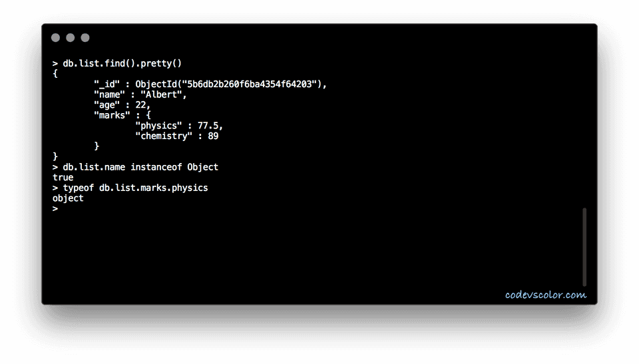The height and width of the screenshot is (364, 639).
Task: Click the db.list.find().pretty() command
Action: tap(122, 63)
